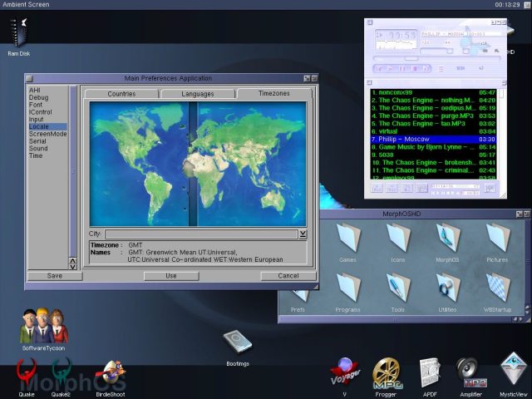Image resolution: width=532 pixels, height=399 pixels.
Task: Click the Cancel button in preferences
Action: point(288,275)
